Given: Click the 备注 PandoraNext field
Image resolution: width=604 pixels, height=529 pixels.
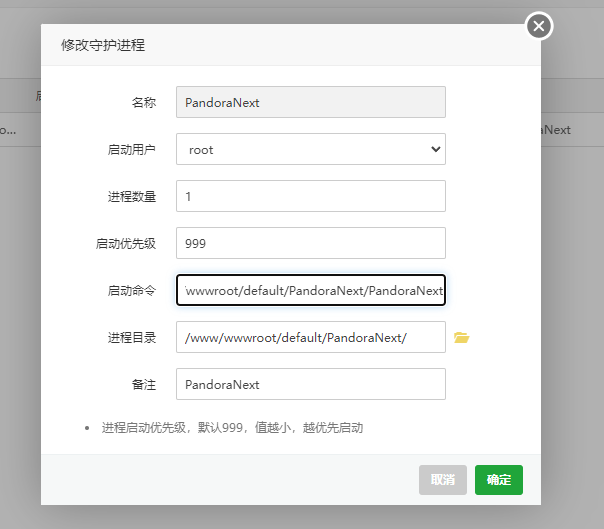Looking at the screenshot, I should [x=311, y=385].
